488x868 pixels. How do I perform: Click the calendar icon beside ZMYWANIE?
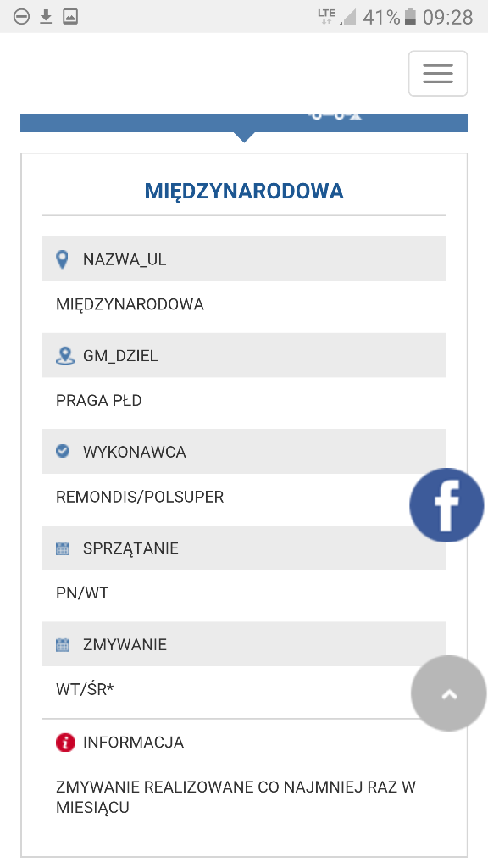click(x=63, y=644)
